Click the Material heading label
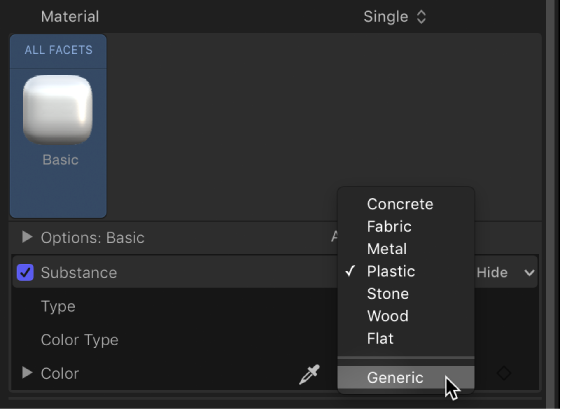562x410 pixels. 70,16
